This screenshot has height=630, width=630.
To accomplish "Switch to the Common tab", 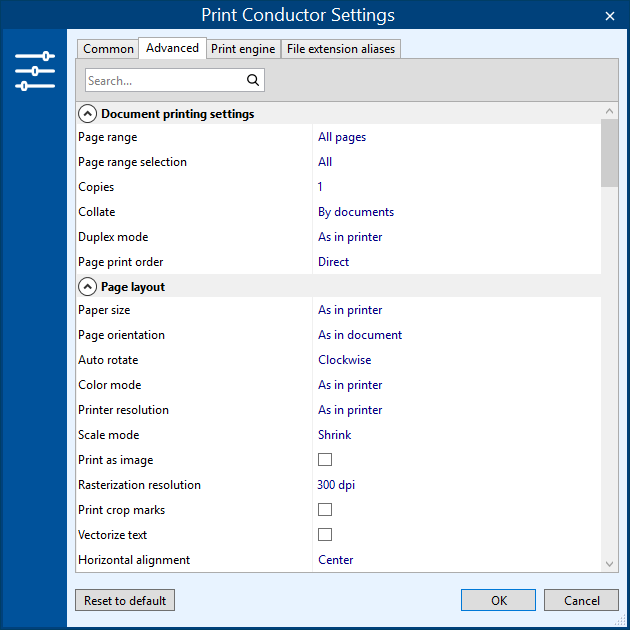I will (108, 49).
